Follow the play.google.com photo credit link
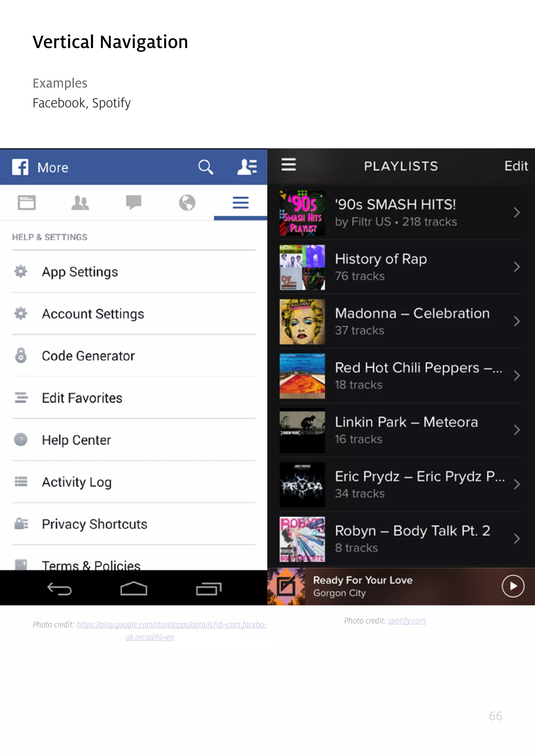The width and height of the screenshot is (535, 756). 172,630
